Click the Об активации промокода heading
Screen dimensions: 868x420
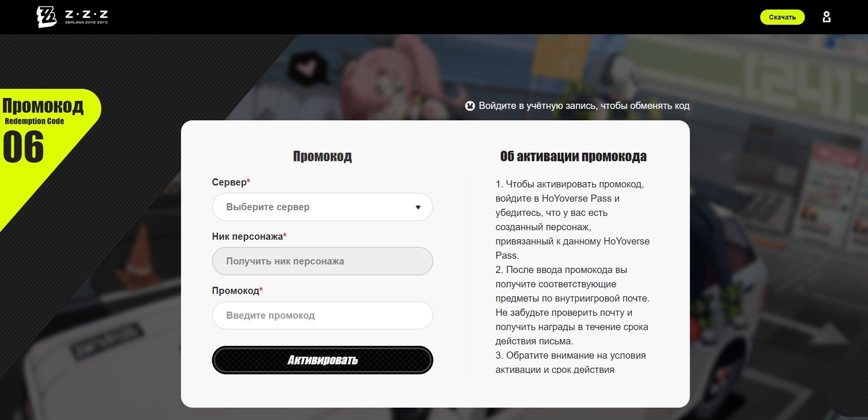pyautogui.click(x=573, y=156)
